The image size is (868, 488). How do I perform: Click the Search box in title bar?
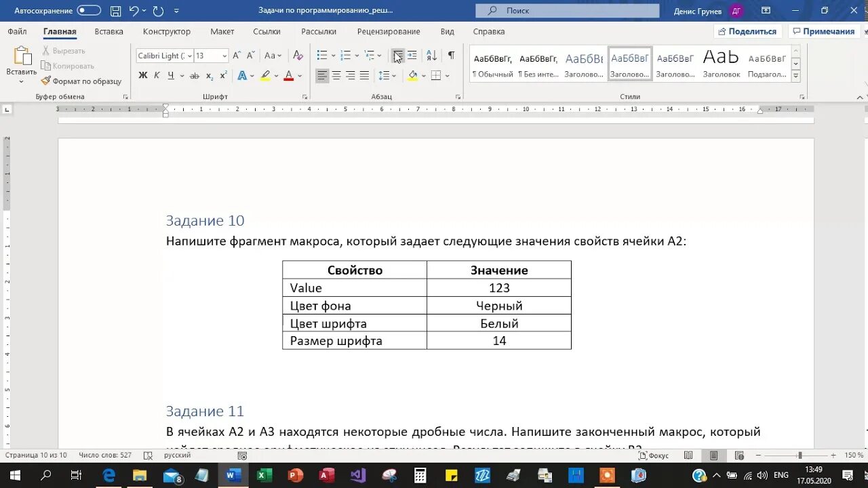coord(567,11)
